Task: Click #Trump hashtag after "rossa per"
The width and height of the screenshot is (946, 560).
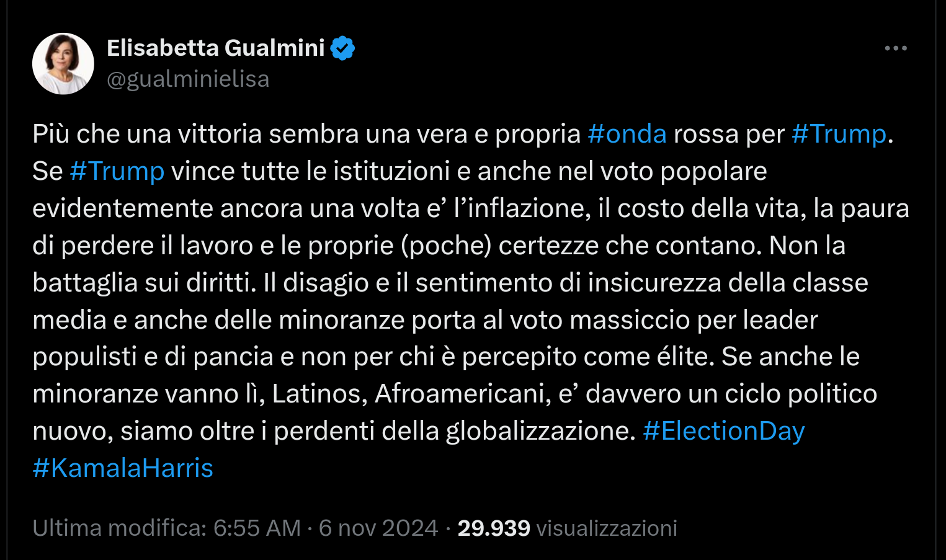Action: click(x=839, y=134)
